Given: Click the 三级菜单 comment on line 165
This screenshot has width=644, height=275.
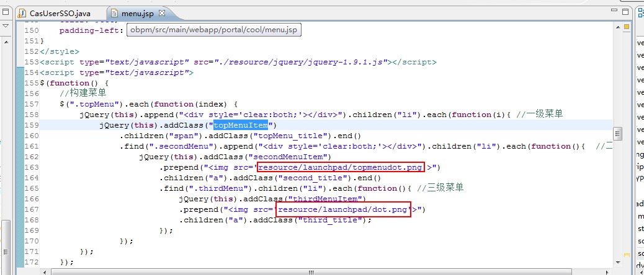Looking at the screenshot, I should pyautogui.click(x=441, y=188).
